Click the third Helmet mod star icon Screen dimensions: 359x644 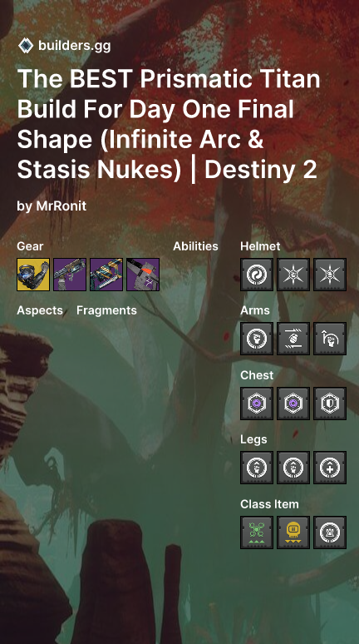pos(330,275)
